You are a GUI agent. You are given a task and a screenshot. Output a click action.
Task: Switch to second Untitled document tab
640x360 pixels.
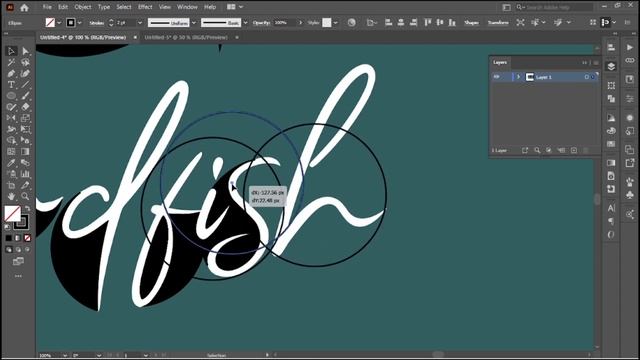[x=186, y=37]
